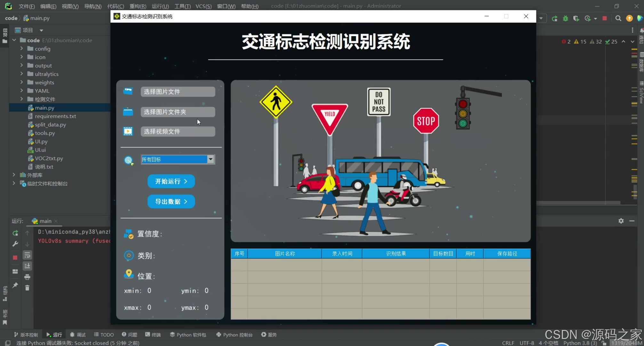
Task: Click the printer icon in Run console
Action: tap(27, 277)
